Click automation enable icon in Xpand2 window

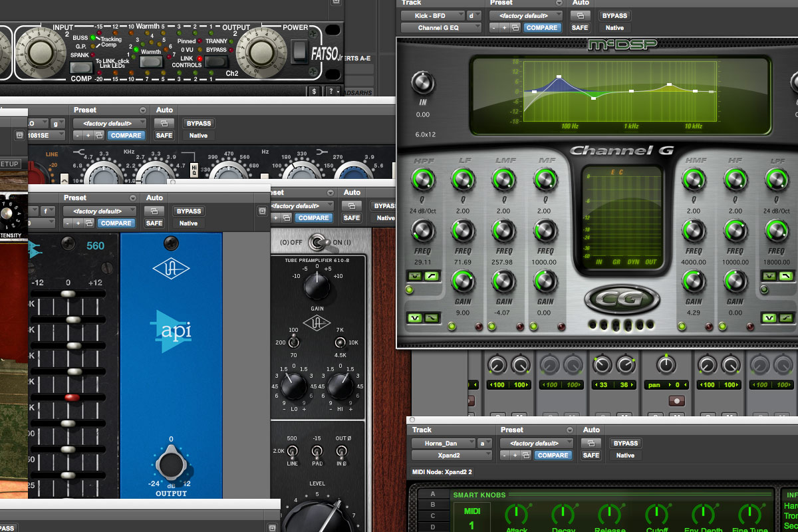591,443
